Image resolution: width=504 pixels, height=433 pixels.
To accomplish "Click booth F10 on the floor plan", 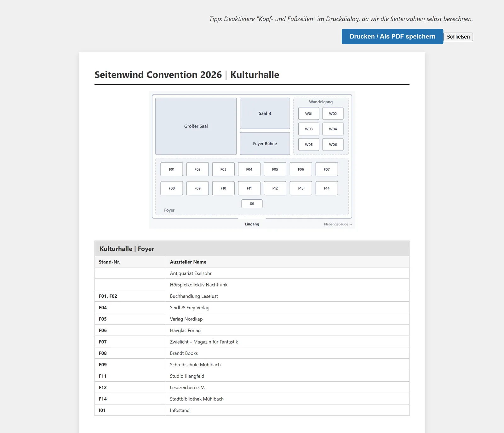I will (223, 188).
